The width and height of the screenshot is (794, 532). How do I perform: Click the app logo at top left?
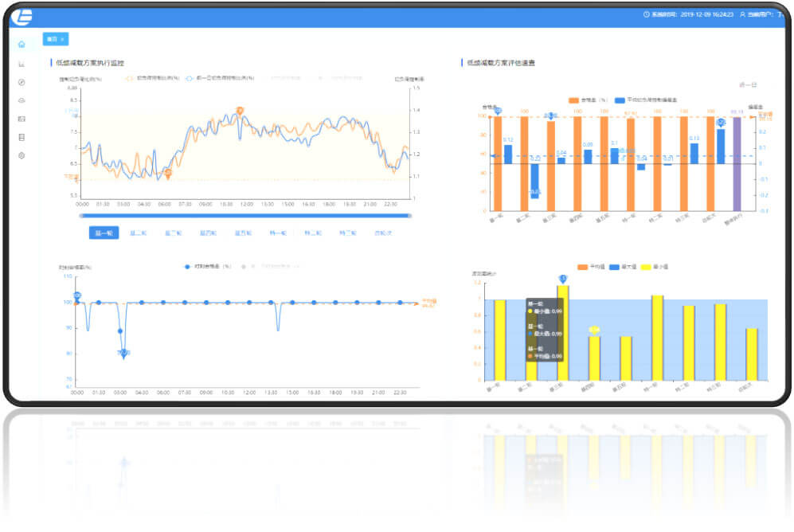[25, 15]
